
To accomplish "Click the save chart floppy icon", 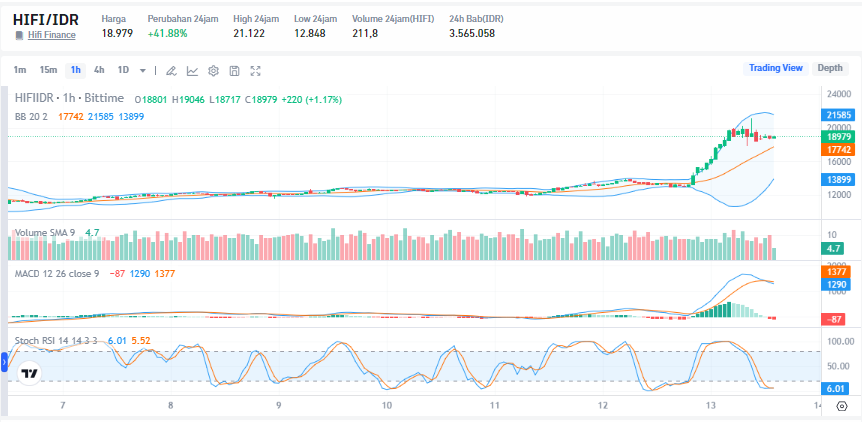I will (234, 70).
